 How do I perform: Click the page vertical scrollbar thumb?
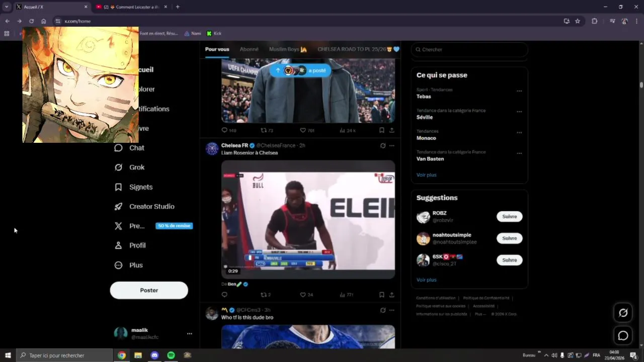[641, 85]
